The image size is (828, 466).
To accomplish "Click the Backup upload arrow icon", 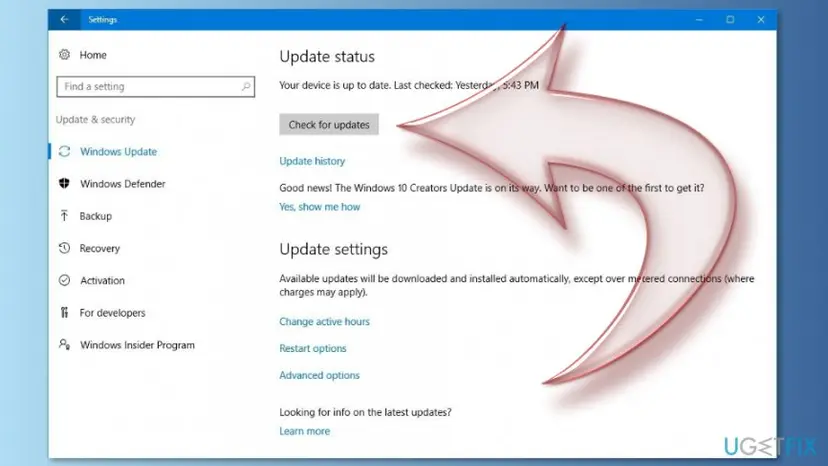I will [x=64, y=216].
